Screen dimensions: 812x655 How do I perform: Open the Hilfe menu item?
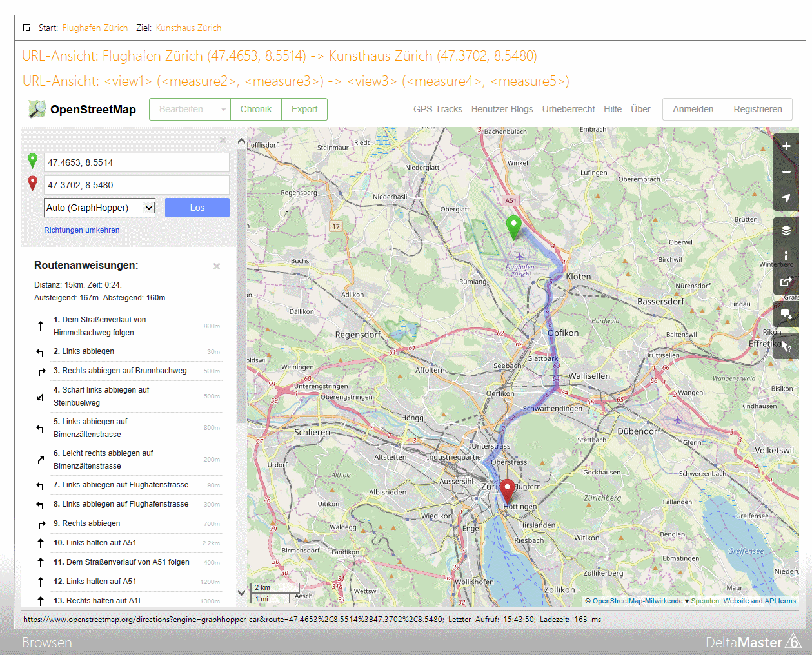click(x=613, y=110)
